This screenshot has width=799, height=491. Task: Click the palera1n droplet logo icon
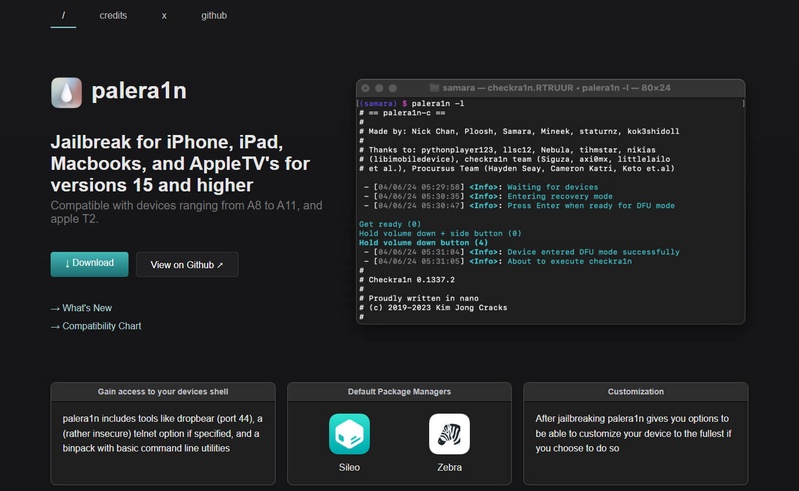66,92
